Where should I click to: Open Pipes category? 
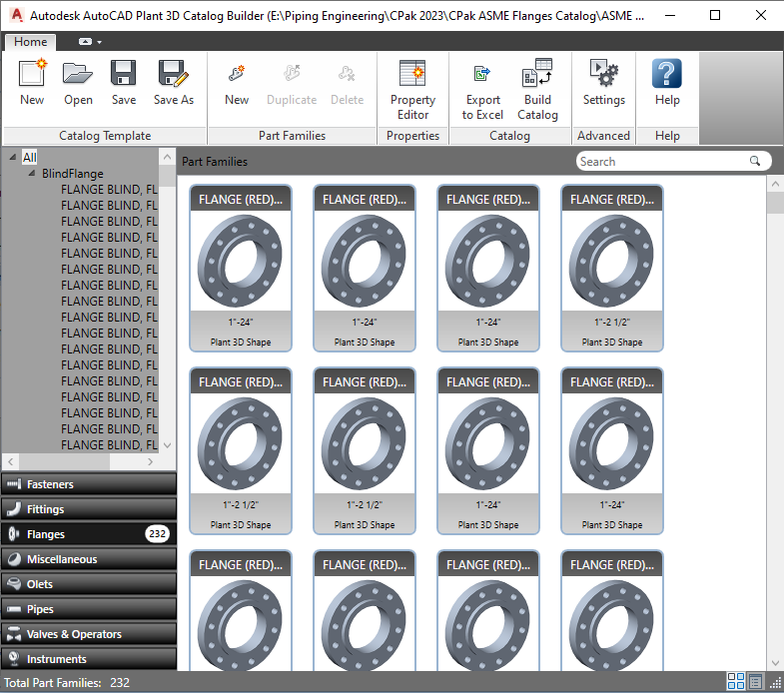click(x=89, y=609)
